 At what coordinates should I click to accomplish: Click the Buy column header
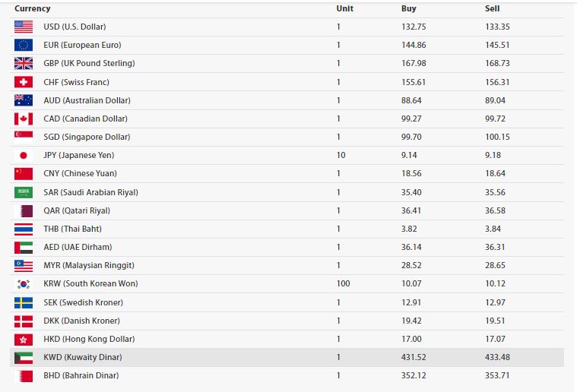click(x=408, y=8)
